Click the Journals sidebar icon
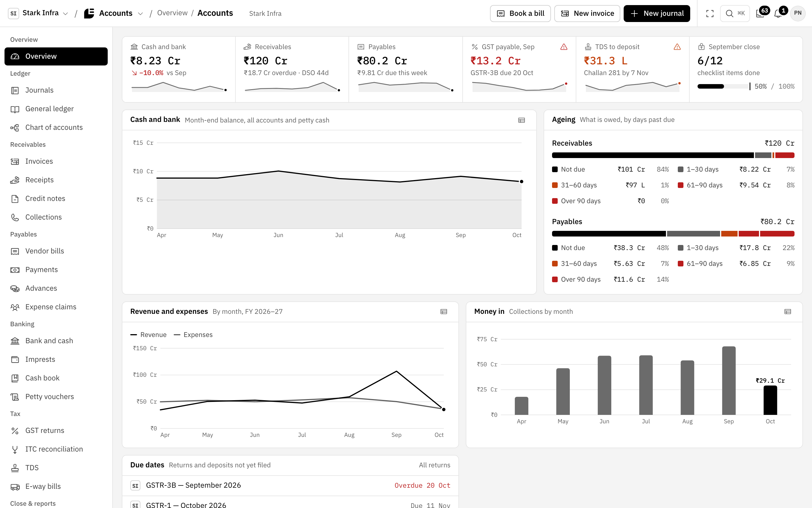This screenshot has width=812, height=508. click(x=15, y=90)
